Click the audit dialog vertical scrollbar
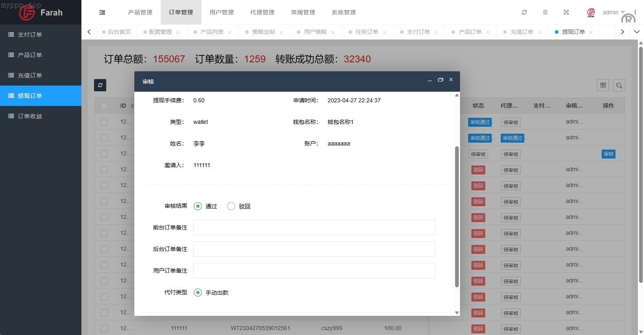644x335 pixels. pyautogui.click(x=457, y=216)
